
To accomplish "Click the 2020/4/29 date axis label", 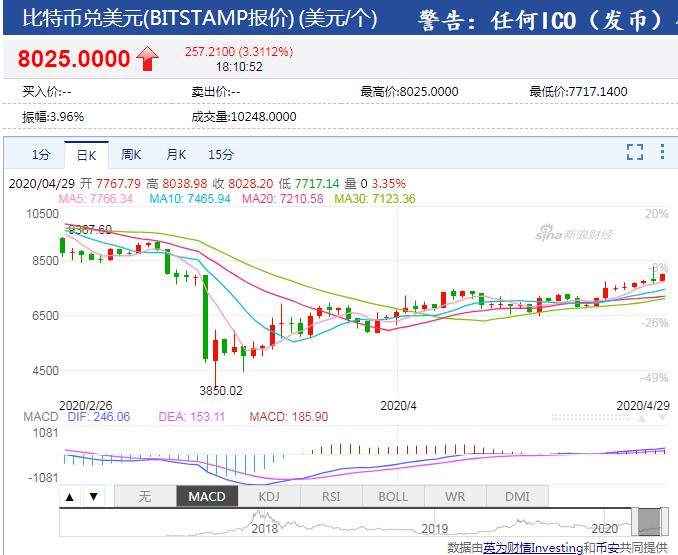I will pyautogui.click(x=643, y=405).
